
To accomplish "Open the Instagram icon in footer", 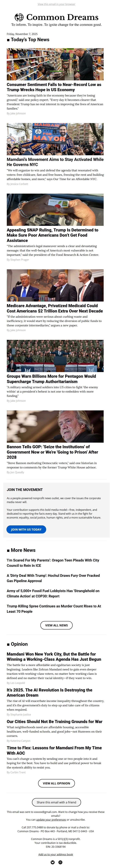I will [x=60, y=862].
